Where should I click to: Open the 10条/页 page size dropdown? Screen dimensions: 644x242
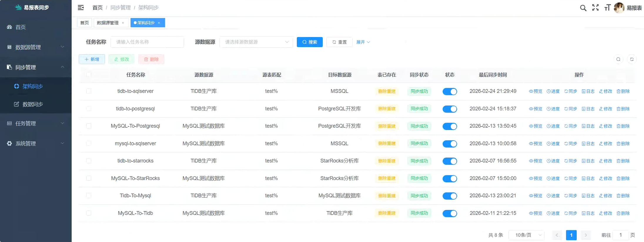tap(526, 235)
